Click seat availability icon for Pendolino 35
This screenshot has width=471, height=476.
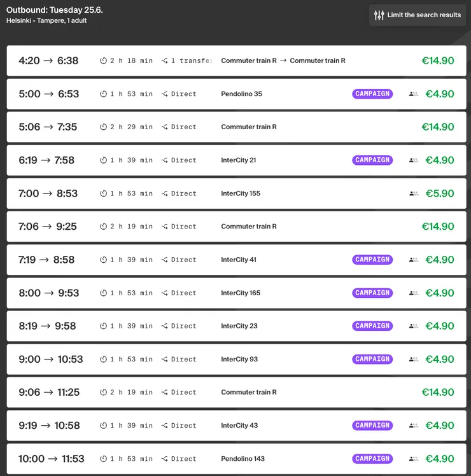click(414, 94)
